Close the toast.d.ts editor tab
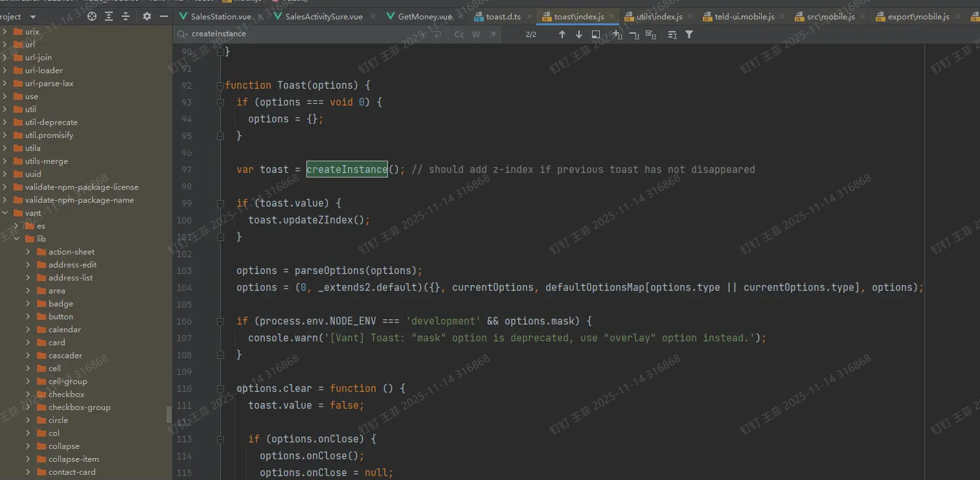980x480 pixels. (x=529, y=16)
